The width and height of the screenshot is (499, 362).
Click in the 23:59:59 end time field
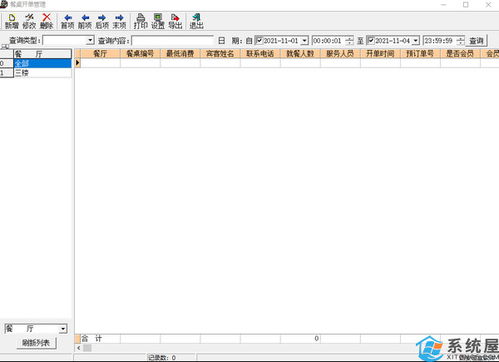(x=440, y=41)
